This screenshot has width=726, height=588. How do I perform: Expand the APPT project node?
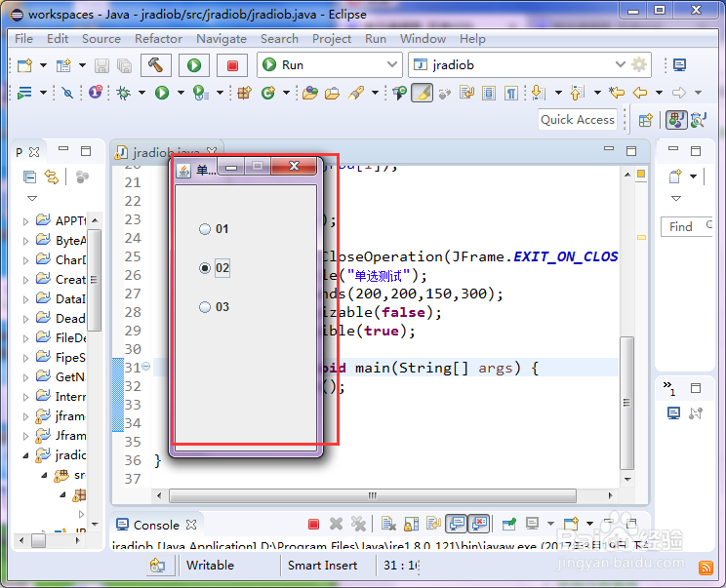click(25, 221)
